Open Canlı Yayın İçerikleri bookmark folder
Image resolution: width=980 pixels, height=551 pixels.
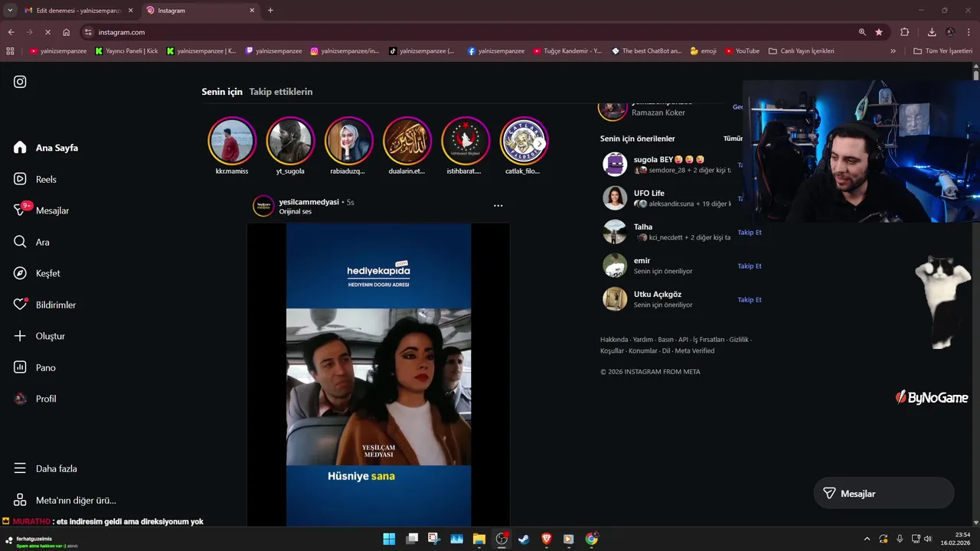[801, 51]
